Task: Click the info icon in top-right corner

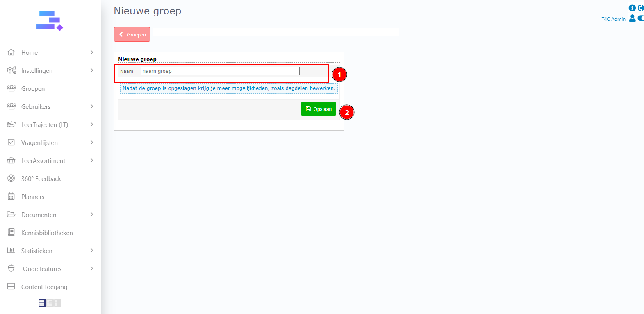Action: tap(632, 8)
